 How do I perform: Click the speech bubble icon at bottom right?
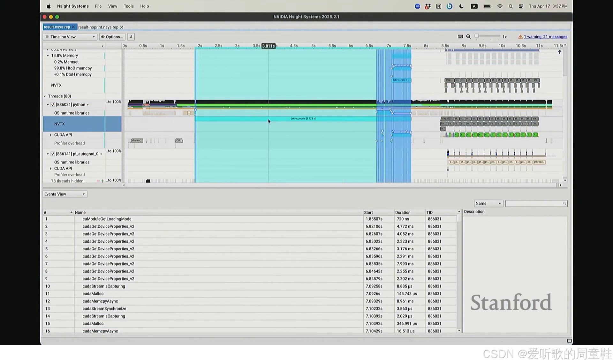(x=569, y=341)
